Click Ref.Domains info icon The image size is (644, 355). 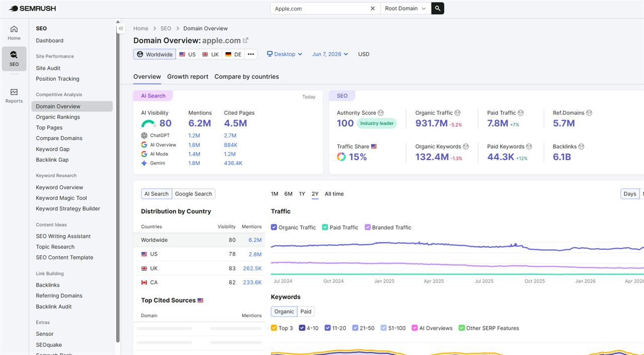point(589,113)
